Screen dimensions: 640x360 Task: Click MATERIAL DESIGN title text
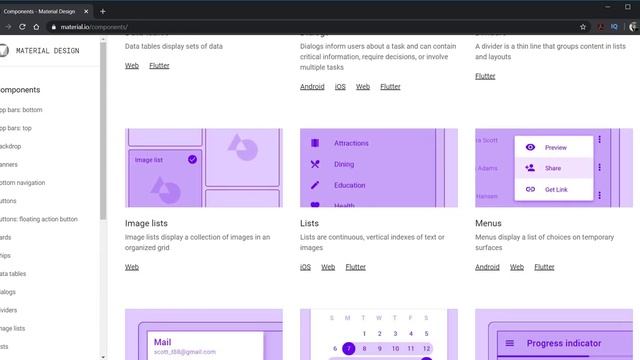48,51
